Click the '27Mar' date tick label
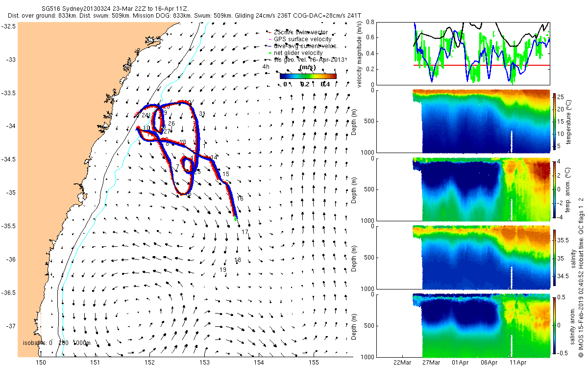Viewport: 588px width, 368px height. [x=432, y=363]
